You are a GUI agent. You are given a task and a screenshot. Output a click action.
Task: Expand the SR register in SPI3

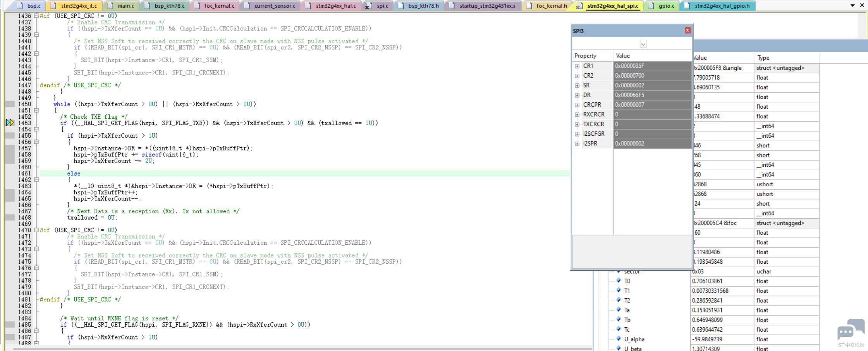pyautogui.click(x=577, y=85)
